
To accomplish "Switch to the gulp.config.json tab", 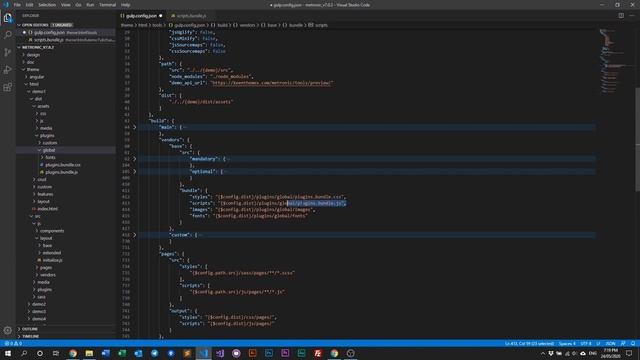I will click(x=142, y=16).
